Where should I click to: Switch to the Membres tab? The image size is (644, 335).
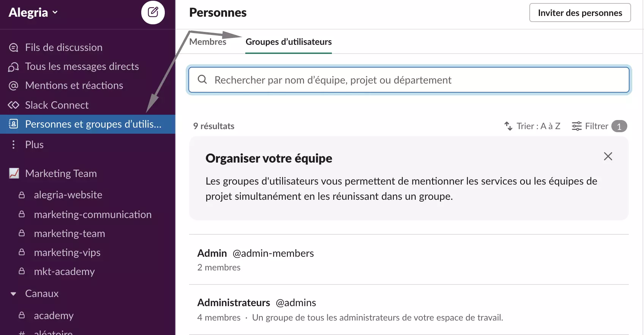(208, 42)
